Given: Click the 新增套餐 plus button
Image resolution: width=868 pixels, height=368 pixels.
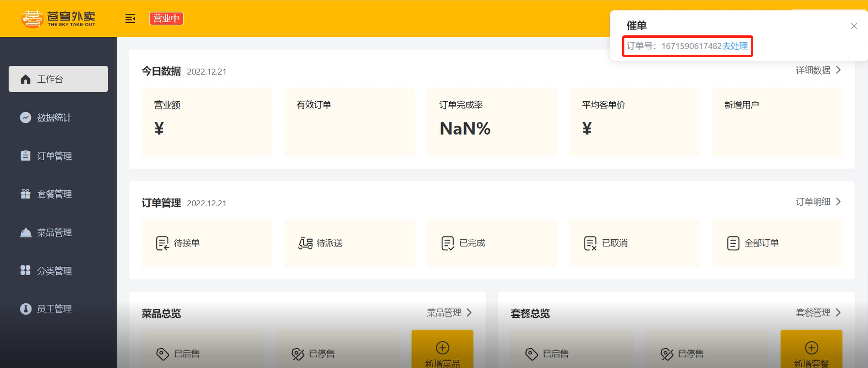Looking at the screenshot, I should coord(811,349).
